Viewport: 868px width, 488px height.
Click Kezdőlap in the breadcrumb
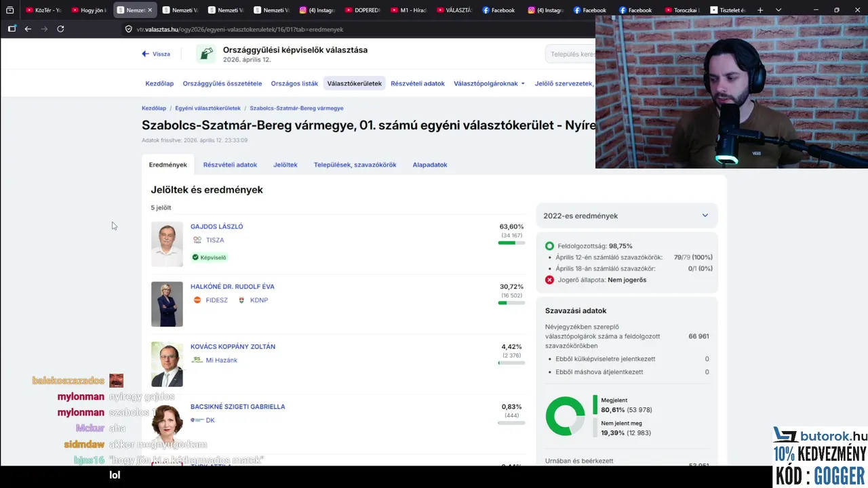pos(154,108)
